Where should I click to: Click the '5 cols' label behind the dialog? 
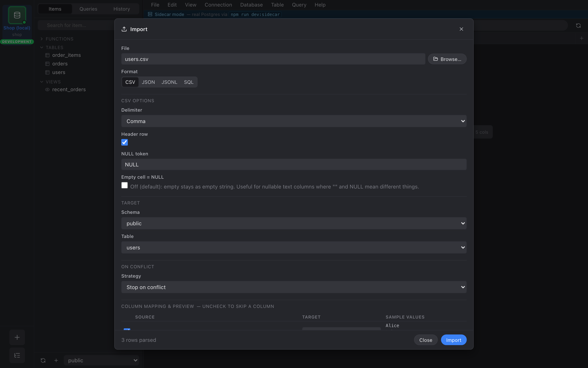[x=482, y=132]
